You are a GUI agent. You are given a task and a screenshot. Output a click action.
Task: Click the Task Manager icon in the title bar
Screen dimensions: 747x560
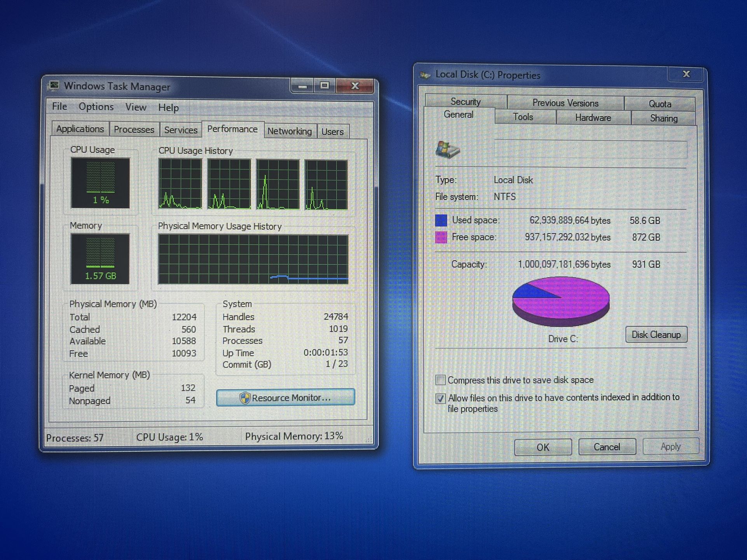point(54,86)
